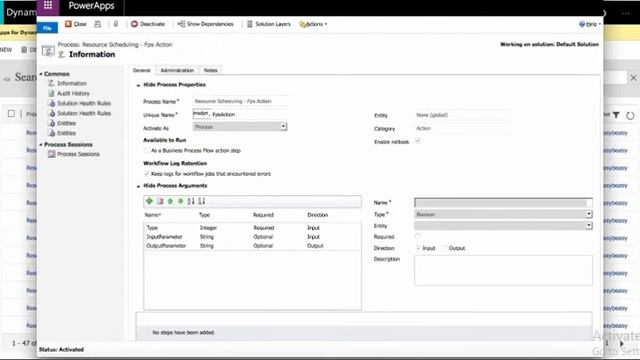Collapse the Common navigation group
Screen dimensions: 640x360
pyautogui.click(x=41, y=74)
